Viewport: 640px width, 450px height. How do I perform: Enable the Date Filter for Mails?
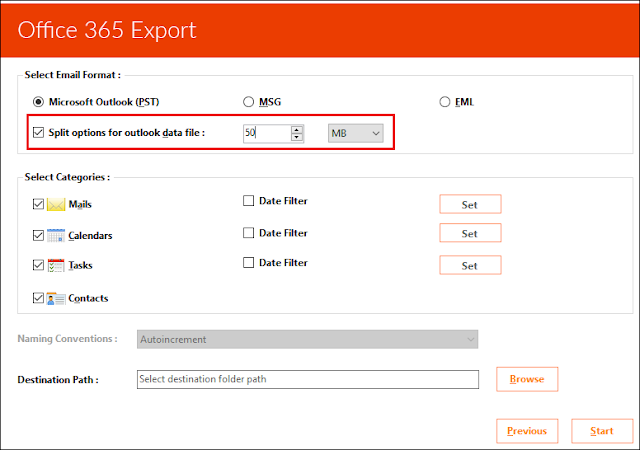coord(249,200)
